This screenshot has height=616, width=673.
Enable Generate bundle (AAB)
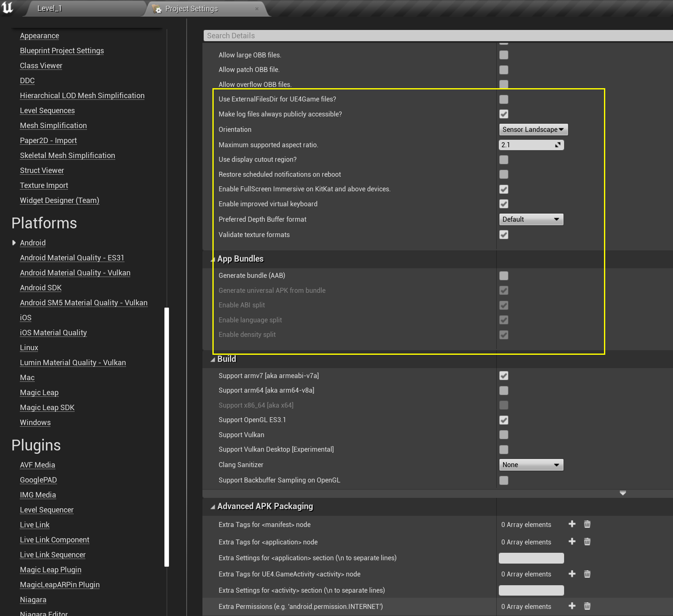point(504,275)
